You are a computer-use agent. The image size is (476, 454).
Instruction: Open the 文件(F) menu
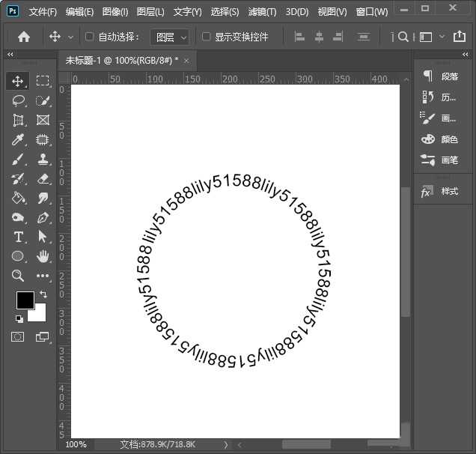(x=43, y=12)
